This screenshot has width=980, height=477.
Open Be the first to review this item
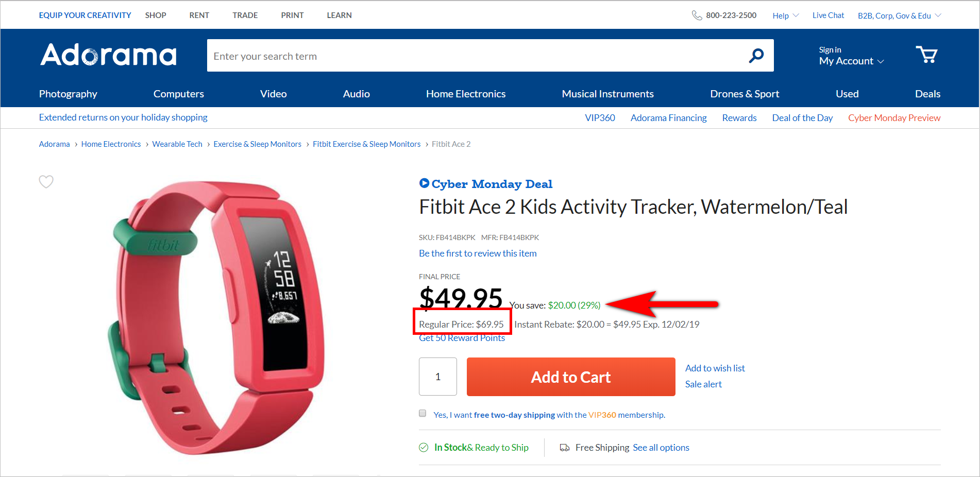pos(477,253)
